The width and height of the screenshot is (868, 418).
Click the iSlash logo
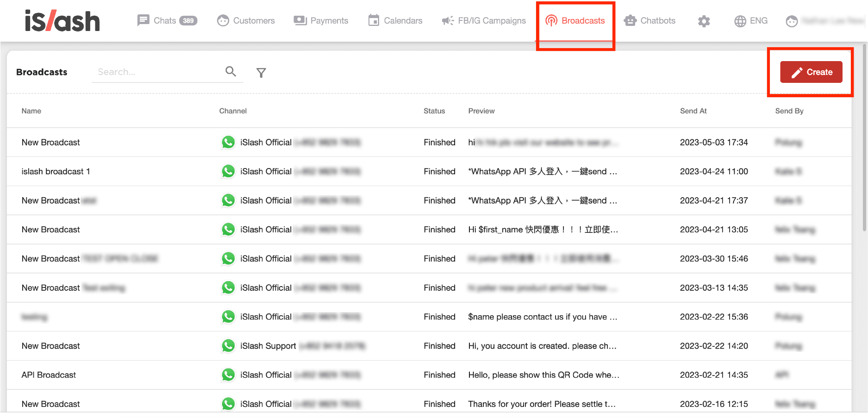point(62,21)
